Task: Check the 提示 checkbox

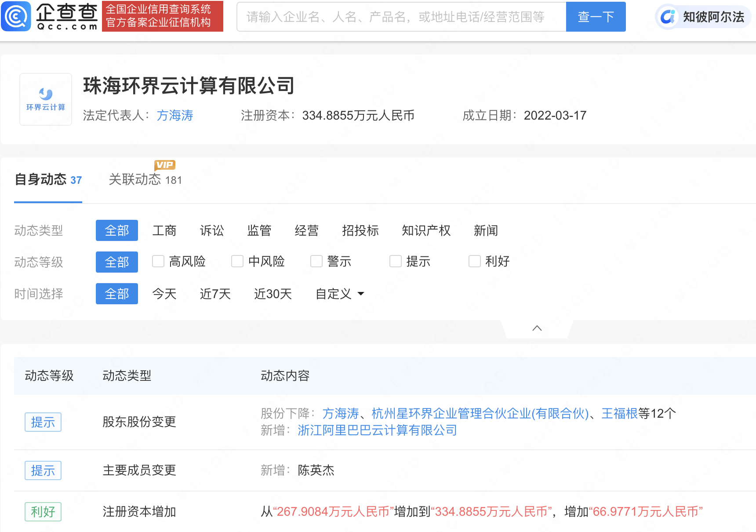Action: click(x=396, y=261)
